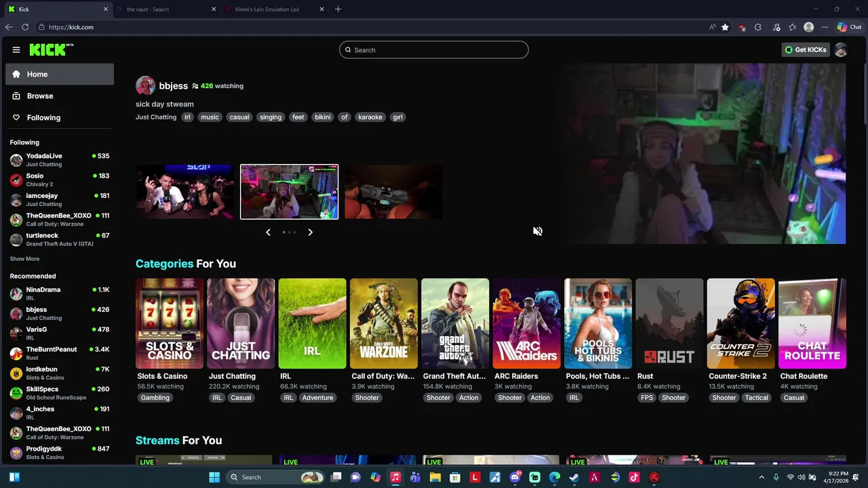Screen dimensions: 868x488
Task: Expand Show More in Following list
Action: pos(24,259)
